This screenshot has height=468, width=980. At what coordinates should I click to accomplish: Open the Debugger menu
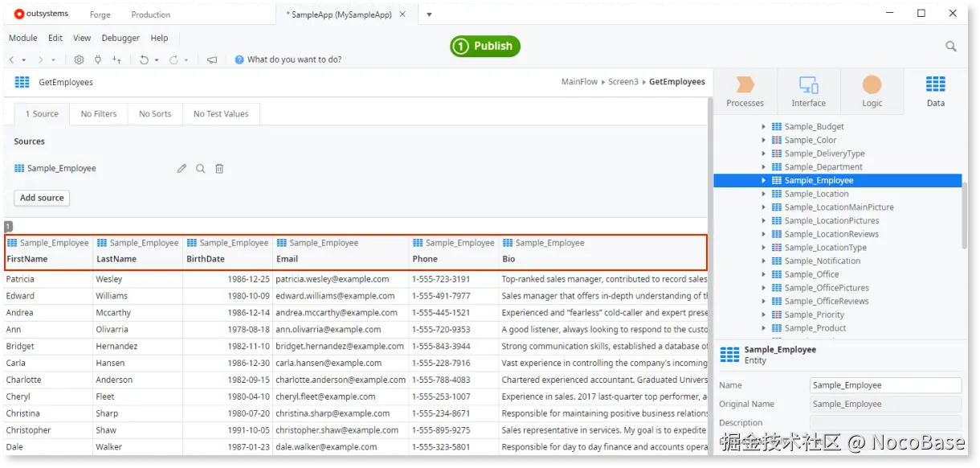120,38
